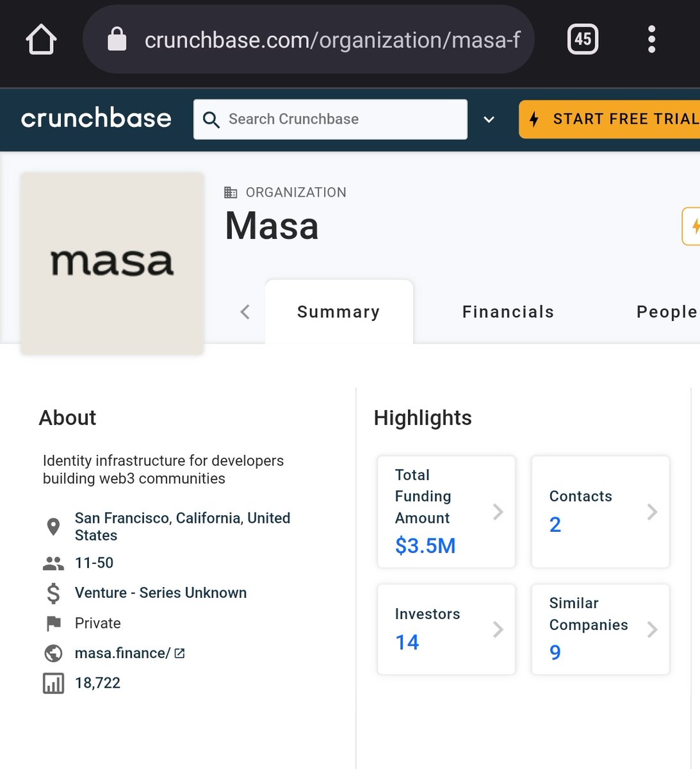Click the ORGANIZATION label
The image size is (700, 769).
tap(296, 192)
